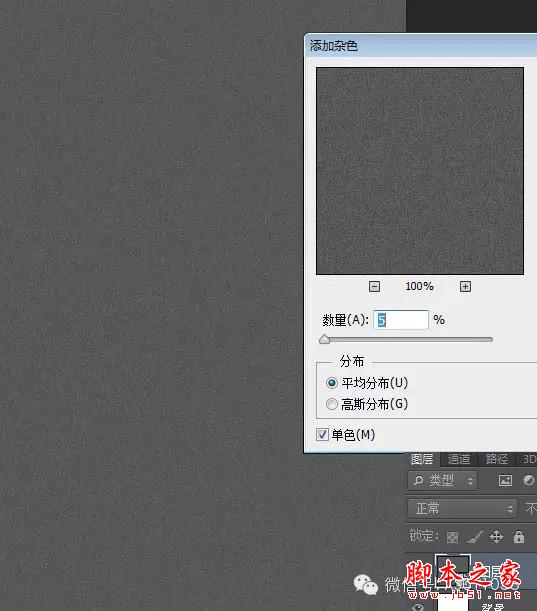This screenshot has width=537, height=611.
Task: Switch to the 路径 paths tab
Action: click(496, 459)
